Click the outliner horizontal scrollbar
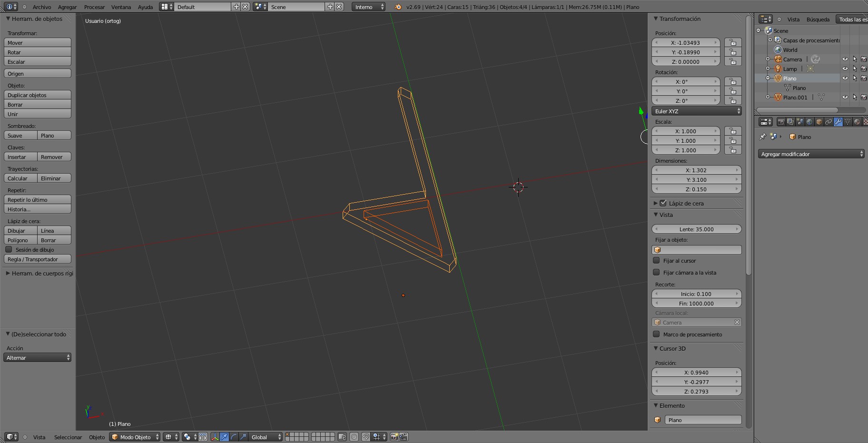Image resolution: width=868 pixels, height=443 pixels. click(x=797, y=110)
